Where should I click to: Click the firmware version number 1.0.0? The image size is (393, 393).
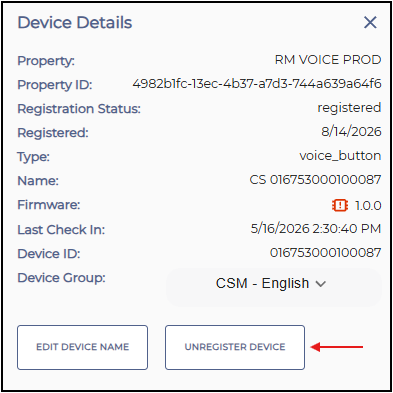(x=368, y=206)
